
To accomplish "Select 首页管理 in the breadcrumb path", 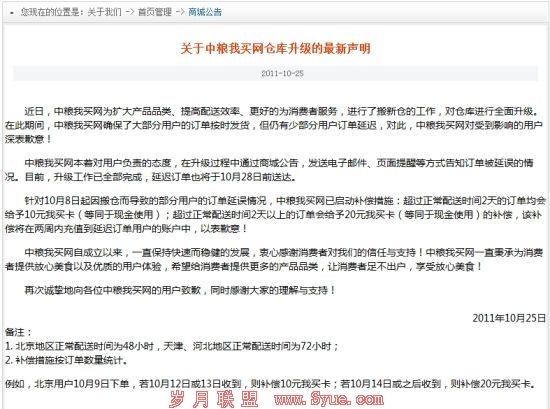I will pyautogui.click(x=155, y=12).
